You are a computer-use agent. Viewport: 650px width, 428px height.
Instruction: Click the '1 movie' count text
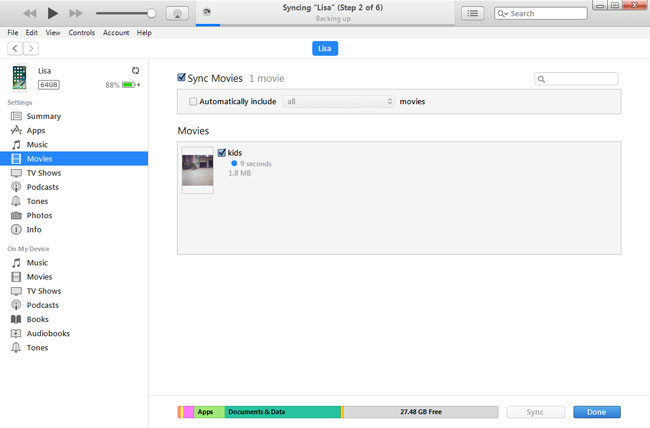point(267,78)
